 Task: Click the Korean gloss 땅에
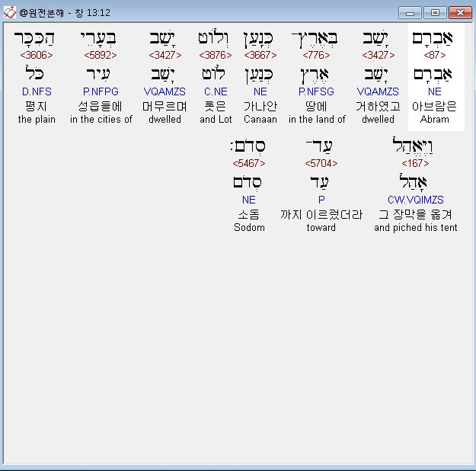point(316,107)
